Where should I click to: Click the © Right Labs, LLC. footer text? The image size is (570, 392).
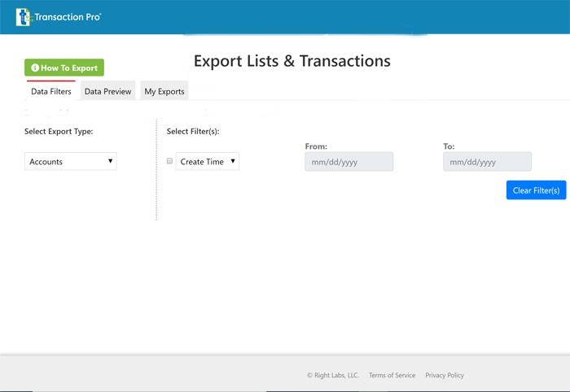(x=332, y=376)
